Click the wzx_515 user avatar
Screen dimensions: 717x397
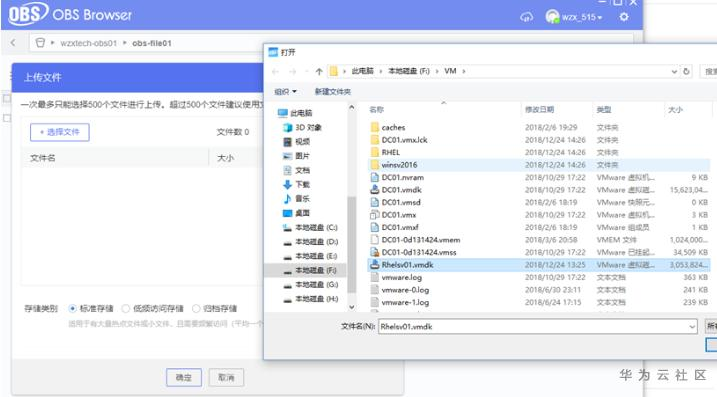coord(552,17)
